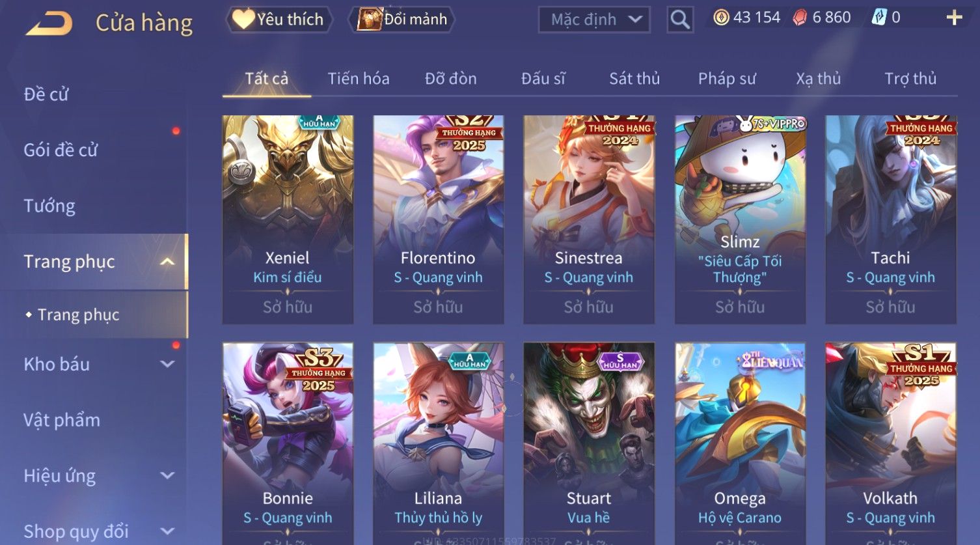Tap the plus icon to add currency
980x545 pixels.
(x=954, y=18)
